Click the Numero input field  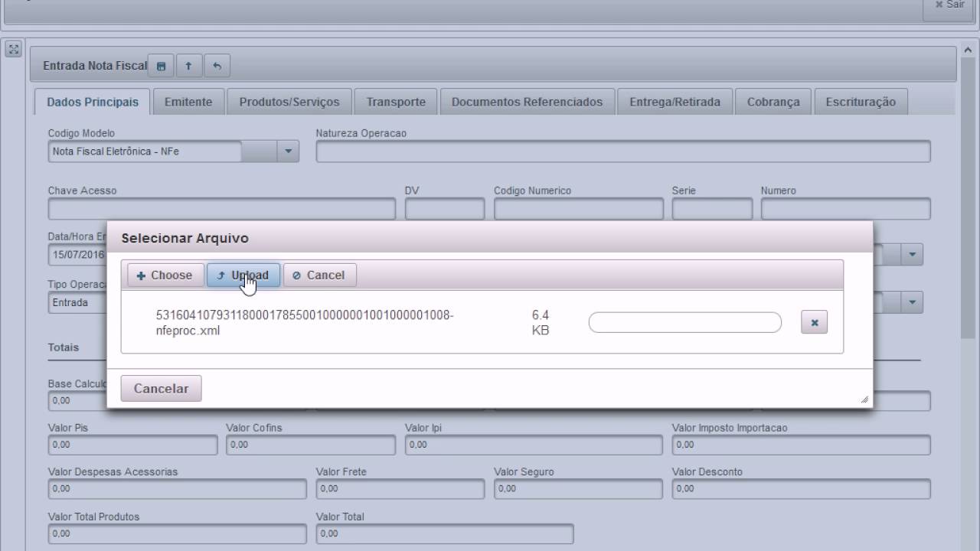click(846, 209)
